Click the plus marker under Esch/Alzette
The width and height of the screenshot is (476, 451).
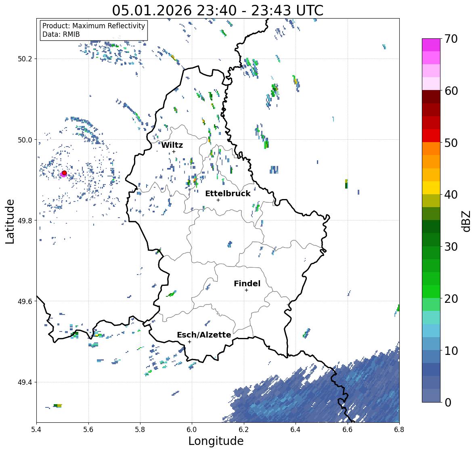(x=189, y=342)
